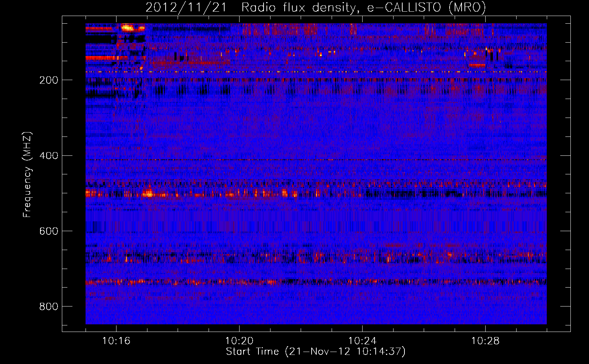This screenshot has height=364, width=589.
Task: Click the 10:24 time tick label
Action: 362,341
